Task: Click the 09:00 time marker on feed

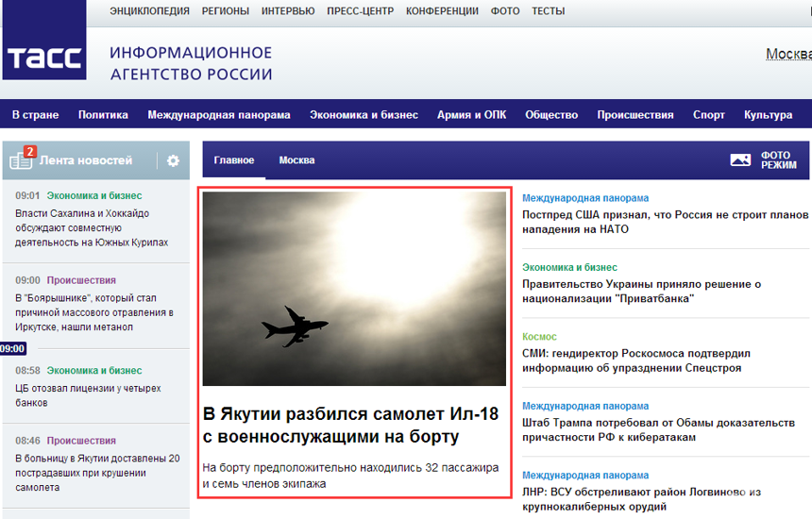Action: coord(12,349)
